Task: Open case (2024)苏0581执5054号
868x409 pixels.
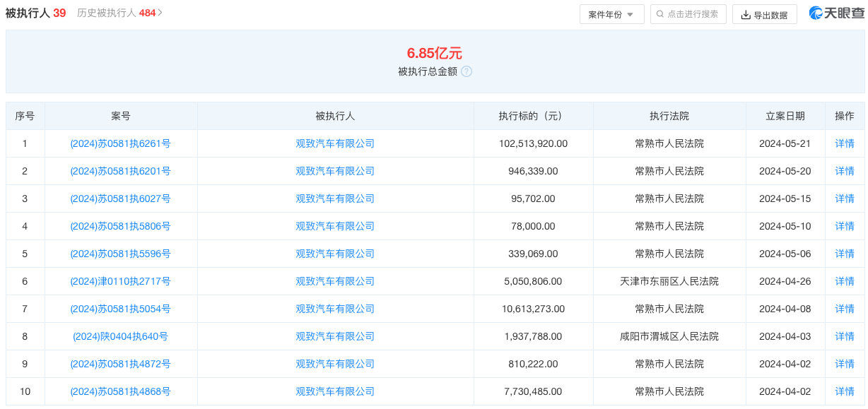Action: [x=120, y=309]
